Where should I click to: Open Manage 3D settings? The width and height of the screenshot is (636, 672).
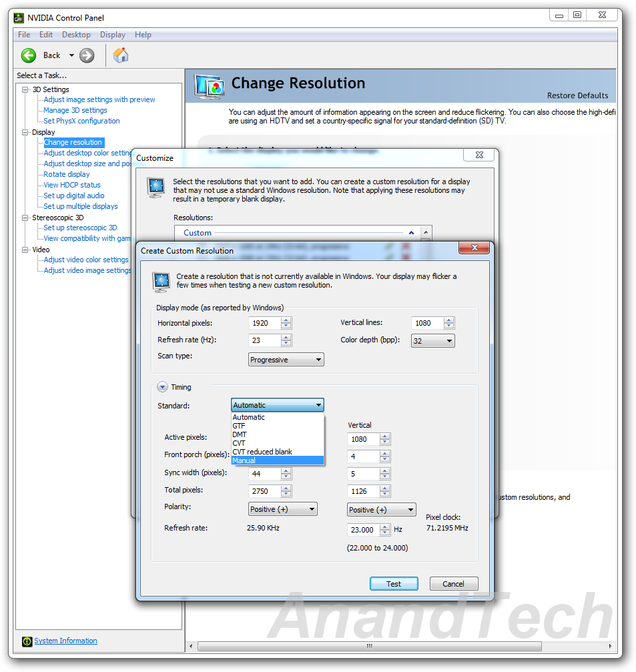75,110
